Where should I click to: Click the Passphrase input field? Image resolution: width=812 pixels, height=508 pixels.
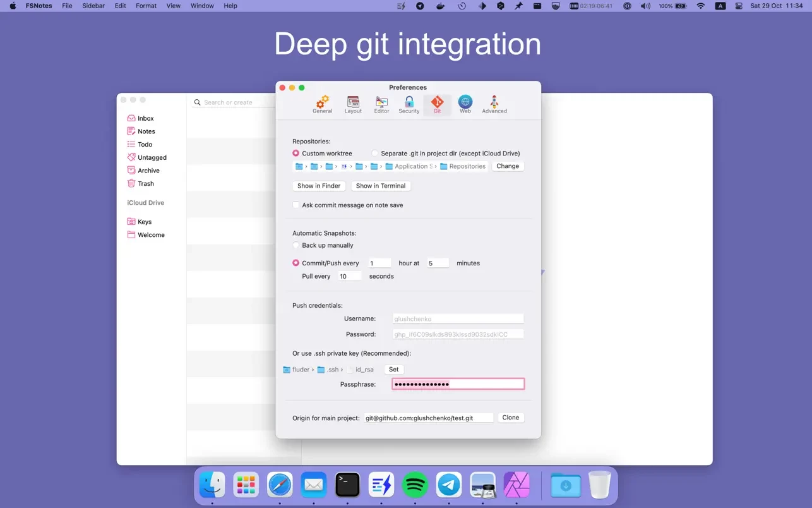[x=458, y=384]
